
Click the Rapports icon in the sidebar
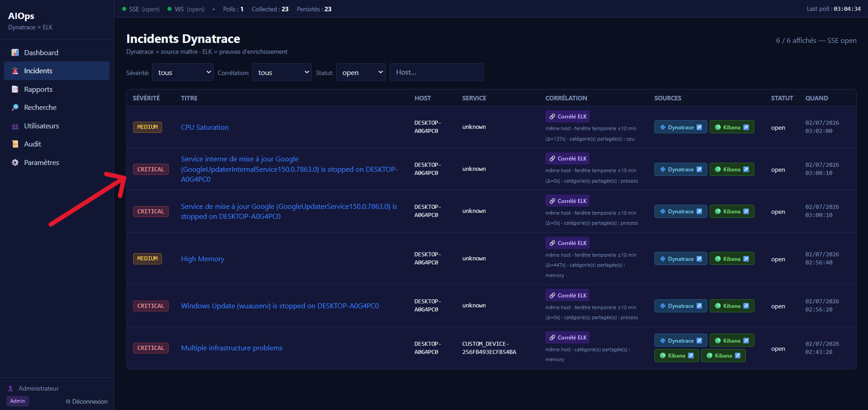[x=15, y=90]
